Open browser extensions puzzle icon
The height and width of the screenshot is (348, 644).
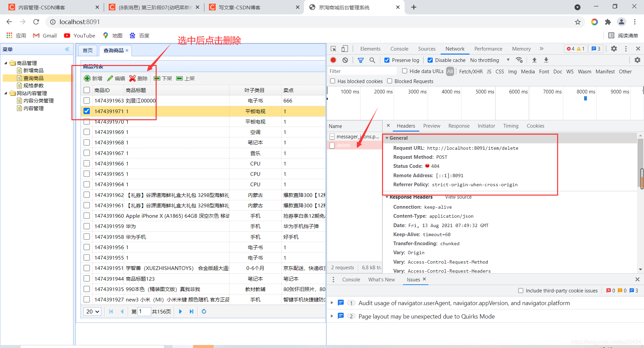[x=608, y=22]
